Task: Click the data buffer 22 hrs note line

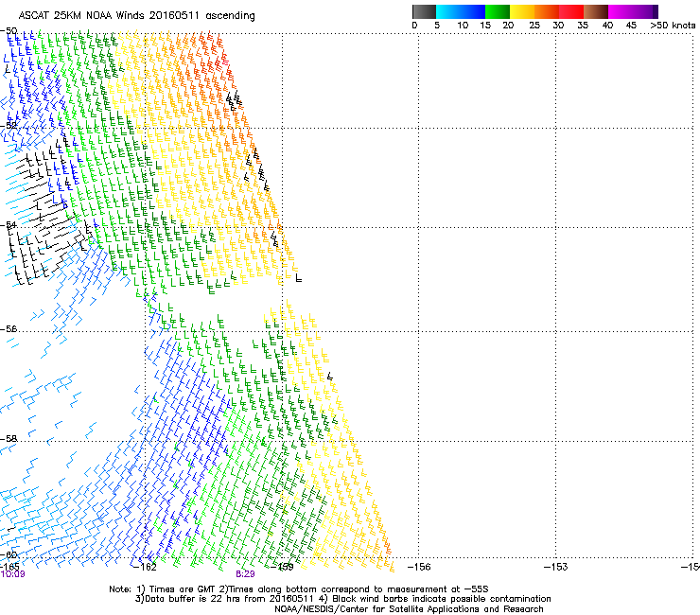Action: (x=342, y=599)
